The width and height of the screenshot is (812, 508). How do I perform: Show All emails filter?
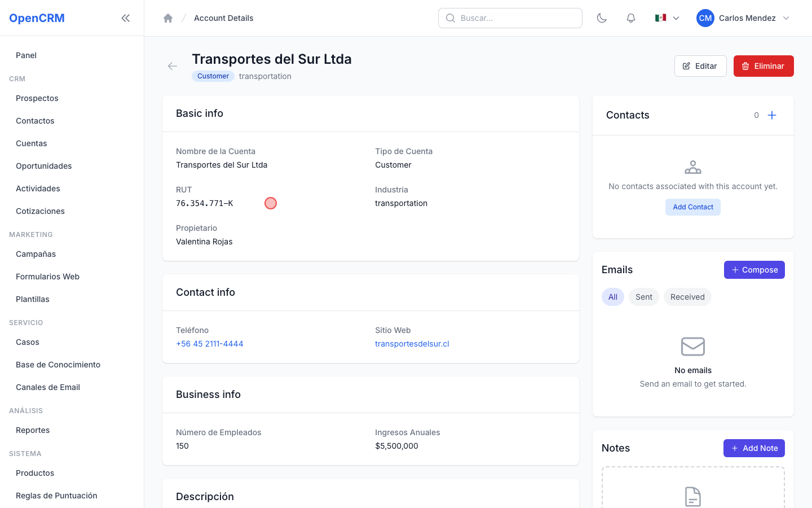point(613,297)
